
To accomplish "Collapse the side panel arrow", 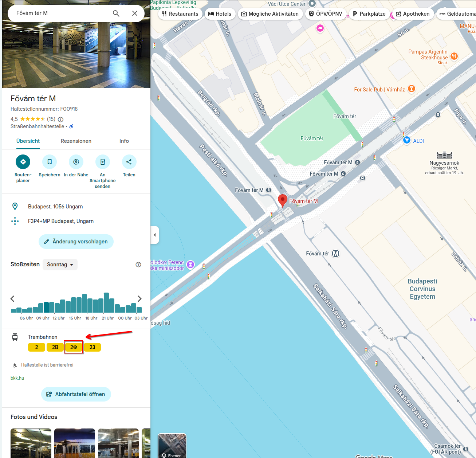I will click(155, 235).
